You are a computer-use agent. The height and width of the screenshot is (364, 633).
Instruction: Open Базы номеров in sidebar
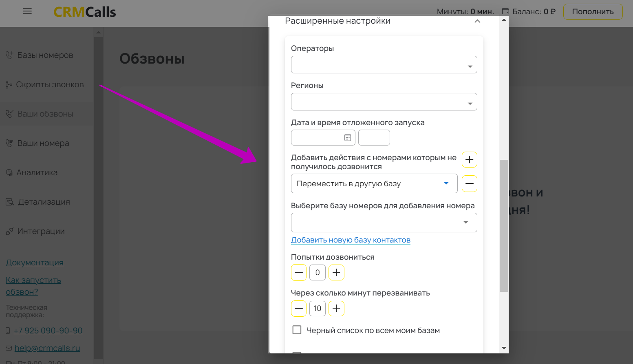click(x=45, y=55)
